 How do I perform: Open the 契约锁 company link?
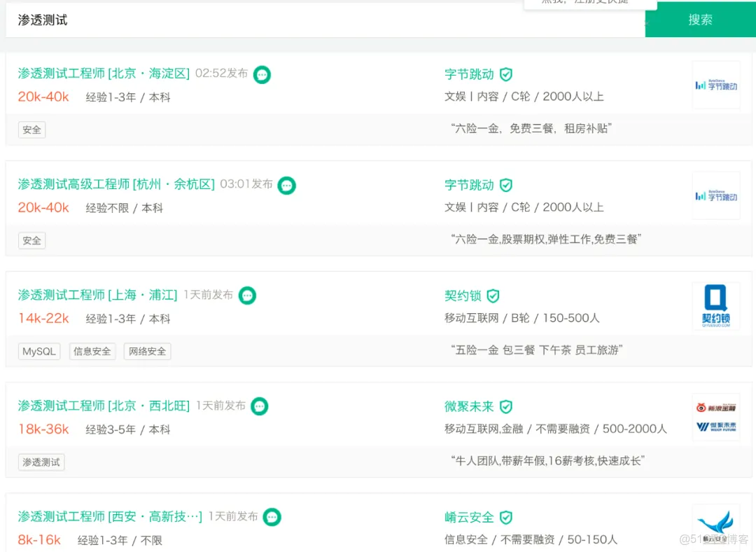[463, 296]
